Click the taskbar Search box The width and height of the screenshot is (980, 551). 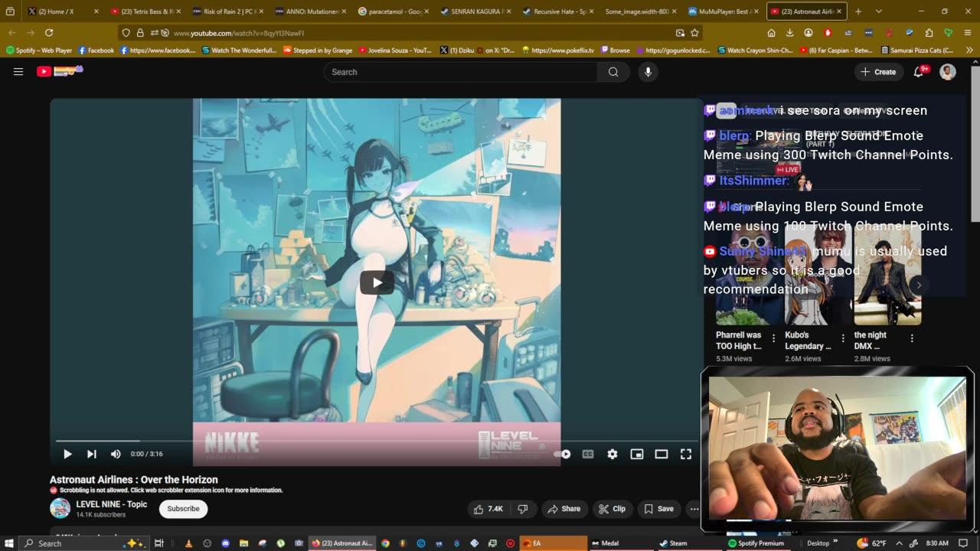tap(83, 543)
